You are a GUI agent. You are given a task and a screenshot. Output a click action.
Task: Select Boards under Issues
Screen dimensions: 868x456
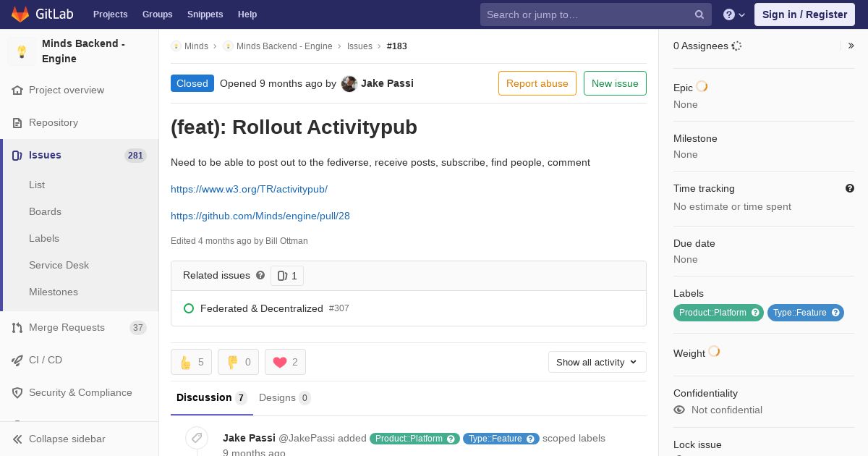(x=45, y=211)
